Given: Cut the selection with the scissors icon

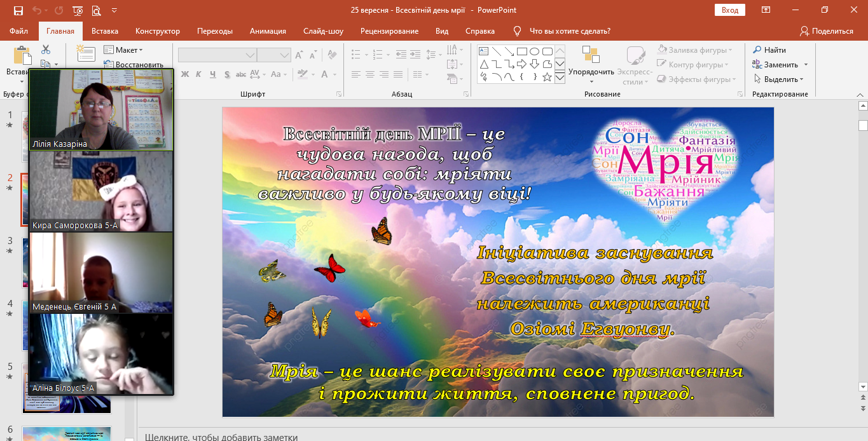Looking at the screenshot, I should (x=46, y=50).
